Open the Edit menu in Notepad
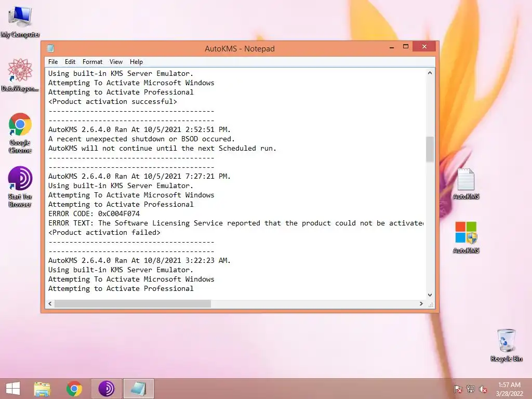532x399 pixels. click(70, 62)
